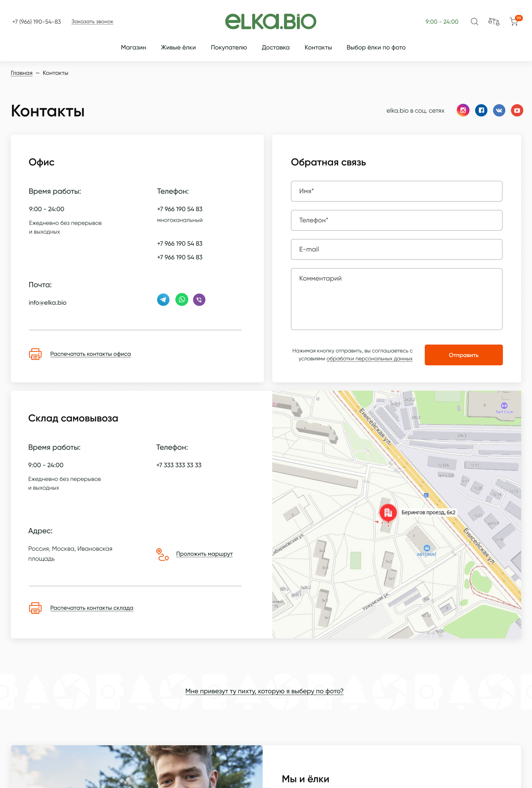Focus the Комментарий text area
532x788 pixels.
tap(396, 299)
